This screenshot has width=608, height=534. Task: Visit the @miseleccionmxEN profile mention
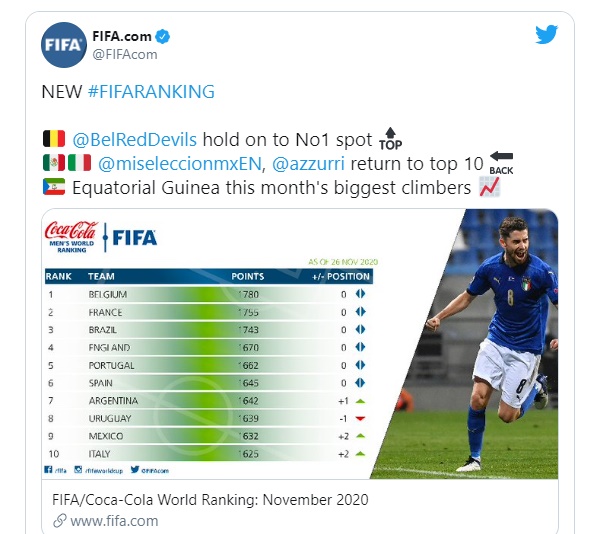click(179, 162)
